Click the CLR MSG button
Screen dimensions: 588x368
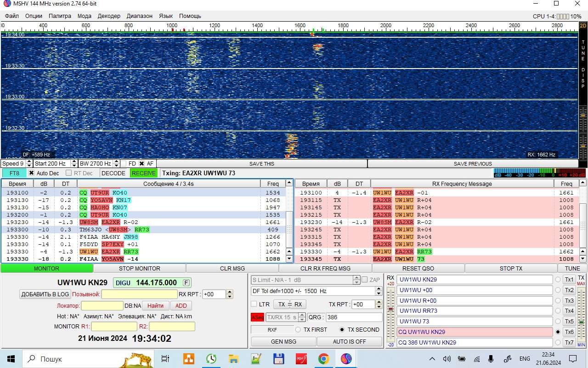[232, 268]
